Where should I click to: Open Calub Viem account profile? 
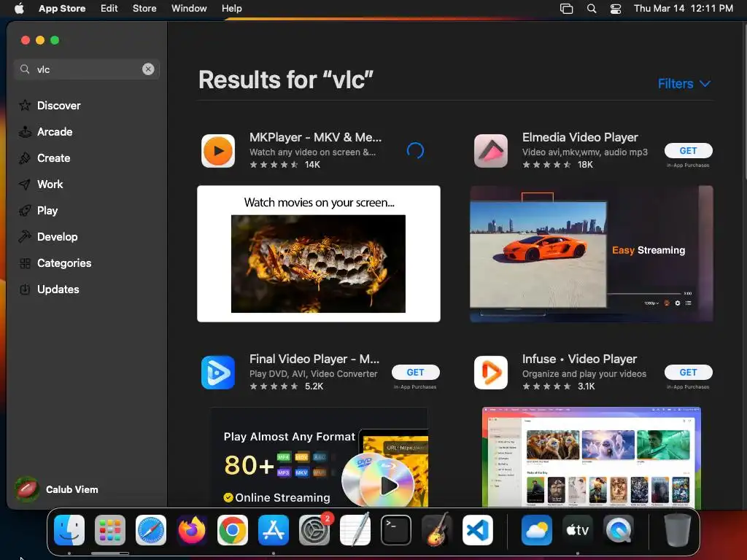(x=57, y=489)
